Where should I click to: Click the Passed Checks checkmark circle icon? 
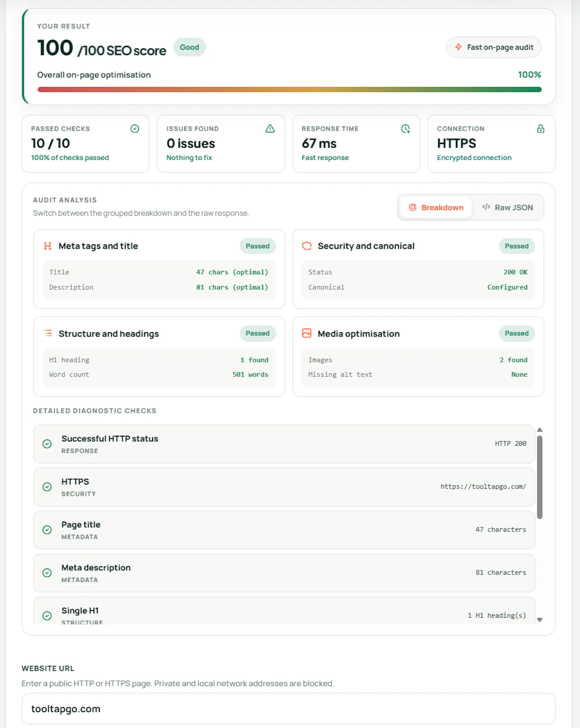coord(135,129)
